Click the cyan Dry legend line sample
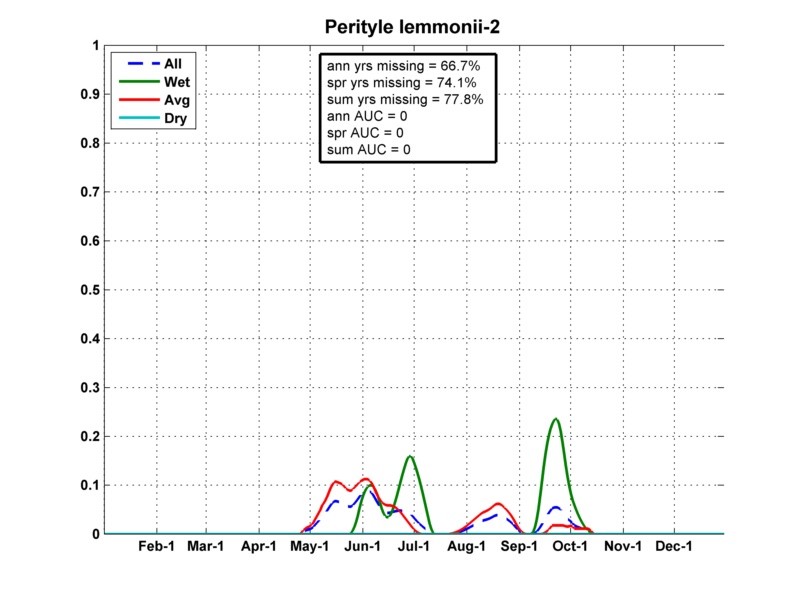The image size is (800, 600). coord(136,119)
